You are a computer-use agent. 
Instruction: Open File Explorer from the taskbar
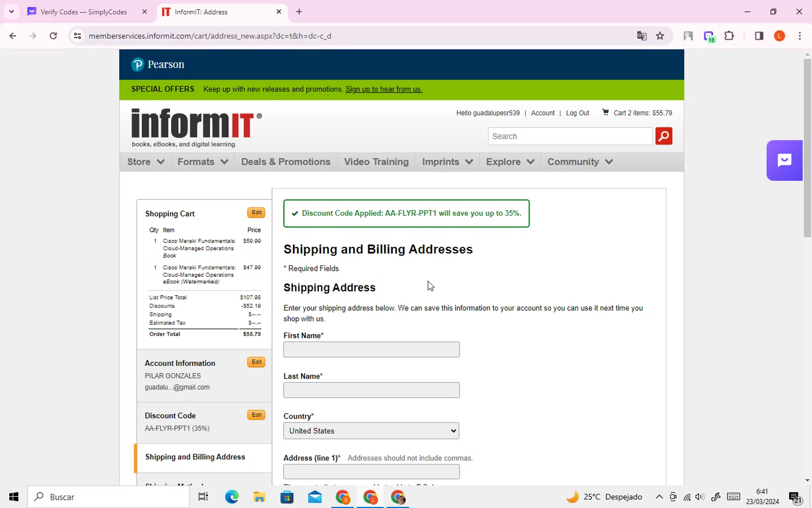[259, 497]
